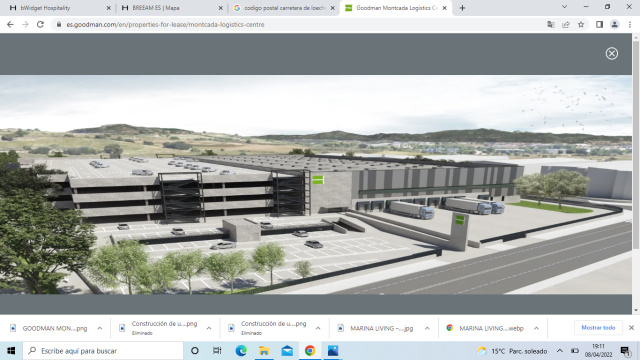Open clock and date 19:11
The image size is (640, 360).
point(598,351)
